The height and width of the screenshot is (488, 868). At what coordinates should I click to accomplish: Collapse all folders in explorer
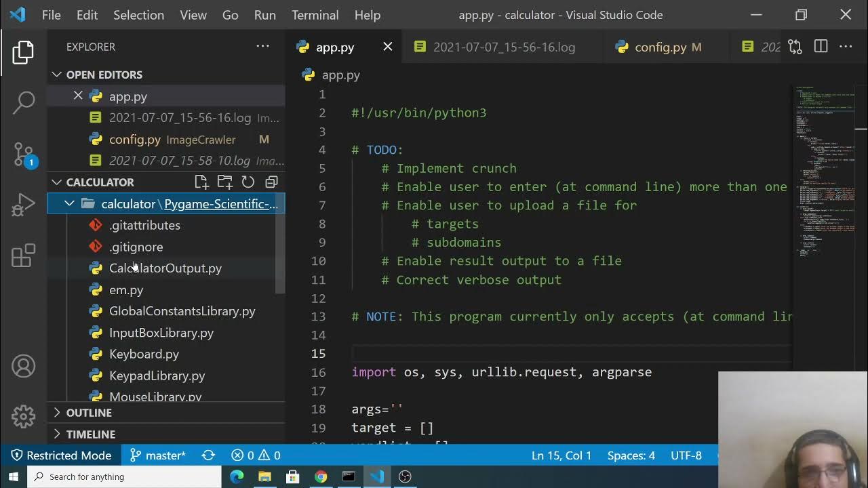point(271,182)
